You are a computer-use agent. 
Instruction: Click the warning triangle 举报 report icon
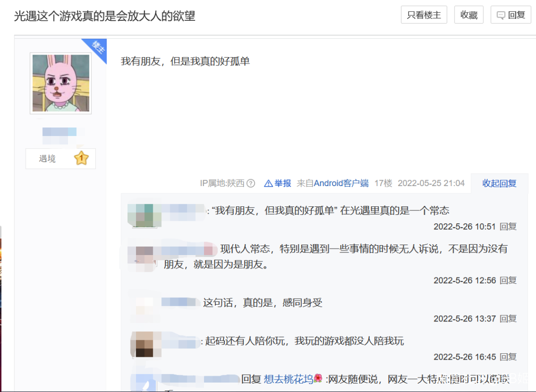(x=268, y=184)
